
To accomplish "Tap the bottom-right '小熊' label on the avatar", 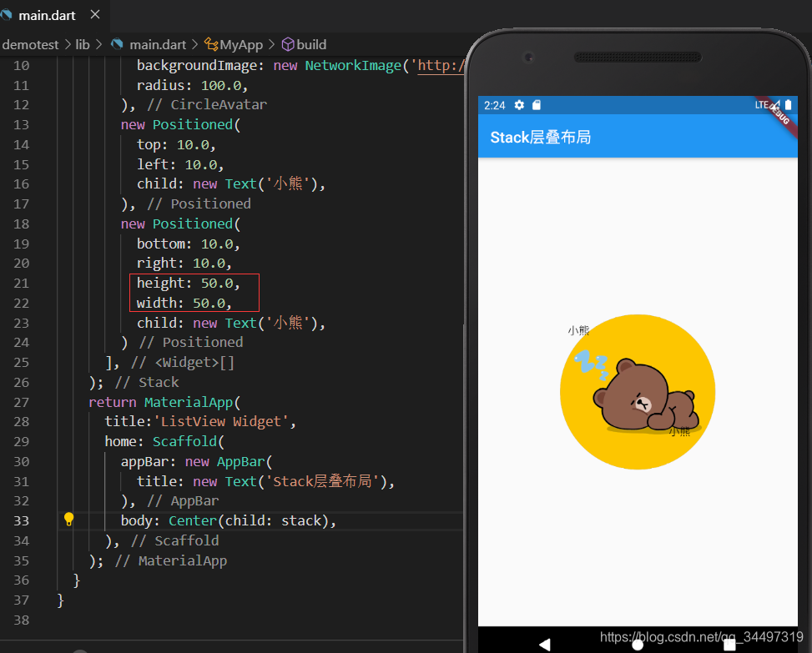I will tap(679, 431).
